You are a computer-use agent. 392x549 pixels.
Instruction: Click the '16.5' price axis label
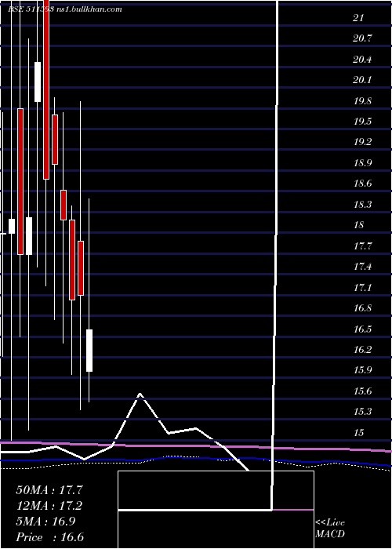click(x=362, y=329)
